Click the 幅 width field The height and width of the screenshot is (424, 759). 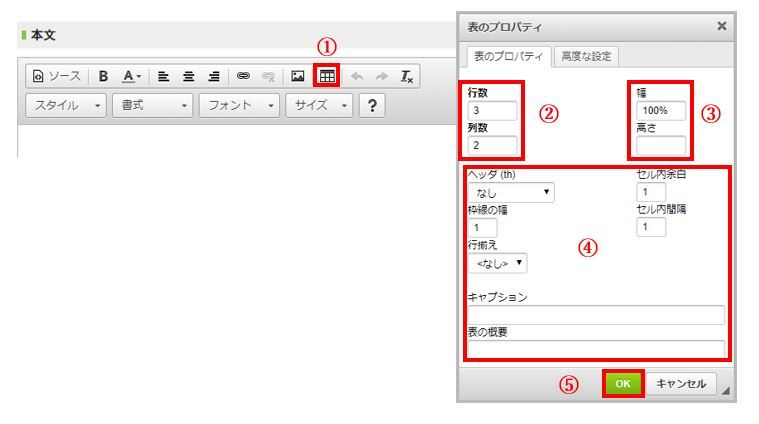pyautogui.click(x=661, y=110)
